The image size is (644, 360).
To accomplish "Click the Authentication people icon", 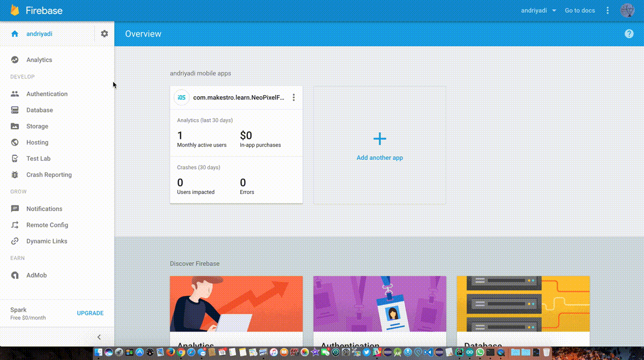I will (x=15, y=93).
